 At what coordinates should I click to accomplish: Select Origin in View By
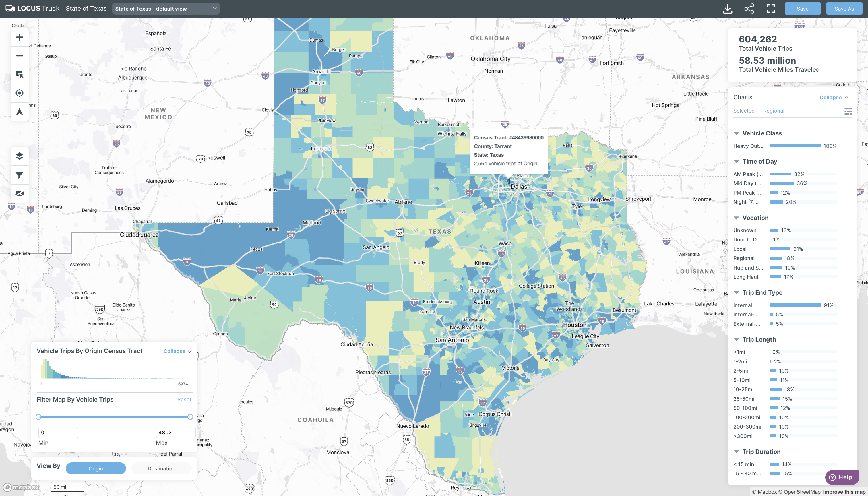(x=96, y=469)
